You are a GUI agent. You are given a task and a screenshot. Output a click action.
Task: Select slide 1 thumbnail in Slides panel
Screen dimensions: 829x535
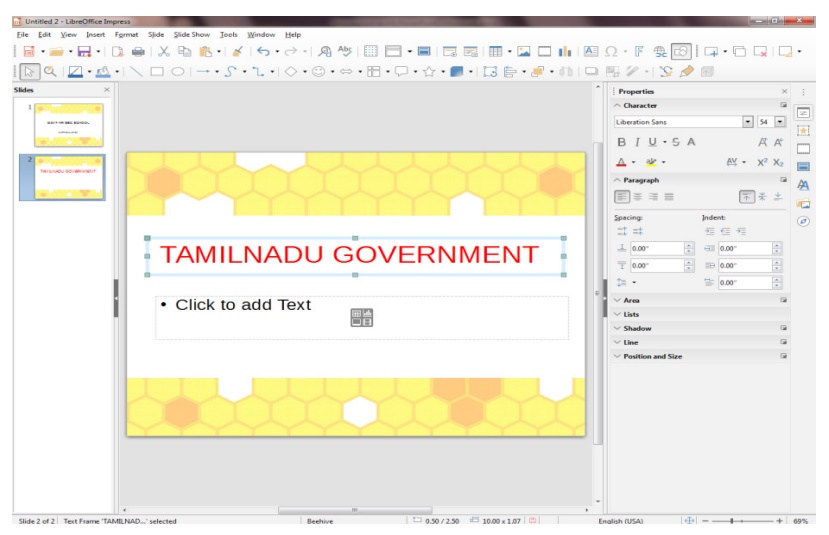(68, 125)
